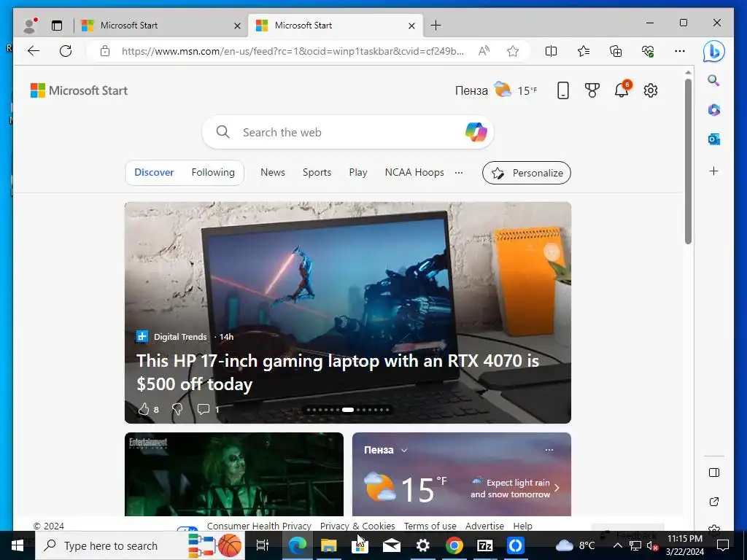This screenshot has height=560, width=747.
Task: Open Edge Settings and more menu
Action: (x=680, y=51)
